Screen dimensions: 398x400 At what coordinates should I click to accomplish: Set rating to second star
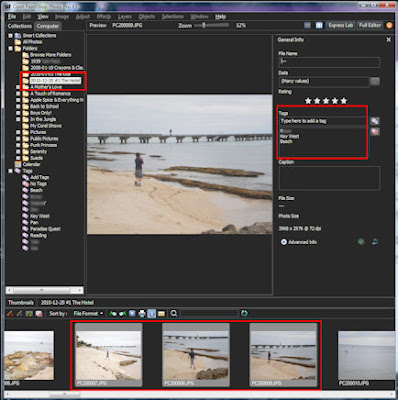(x=317, y=100)
